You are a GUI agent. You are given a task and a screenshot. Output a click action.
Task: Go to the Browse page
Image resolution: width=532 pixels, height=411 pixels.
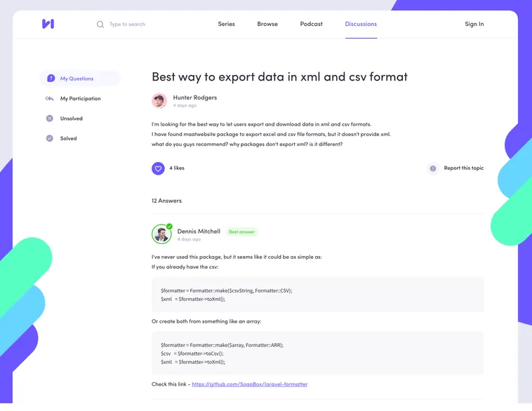(267, 24)
